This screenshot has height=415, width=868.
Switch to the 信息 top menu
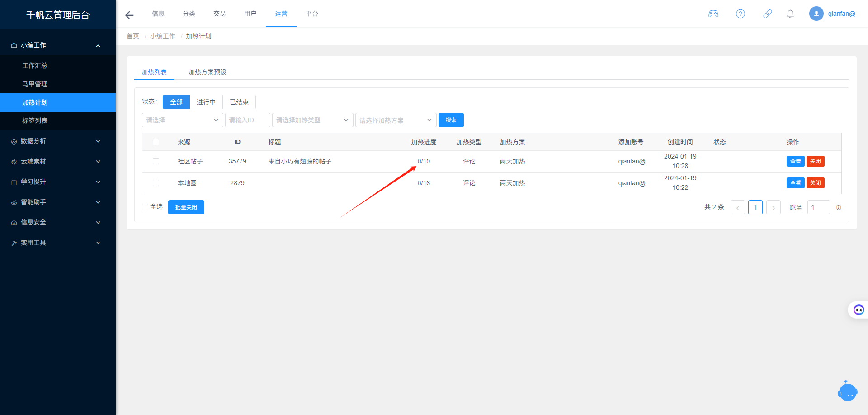(x=158, y=14)
